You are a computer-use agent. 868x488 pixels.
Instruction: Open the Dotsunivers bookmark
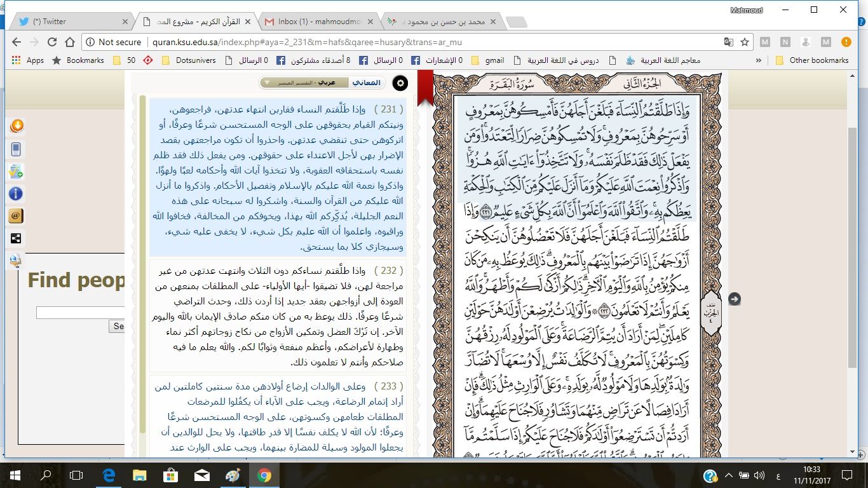point(187,60)
